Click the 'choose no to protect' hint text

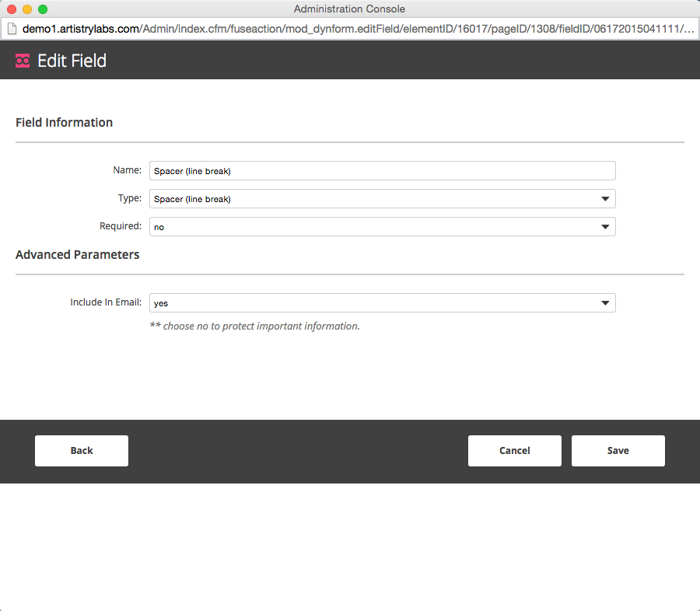click(x=254, y=326)
